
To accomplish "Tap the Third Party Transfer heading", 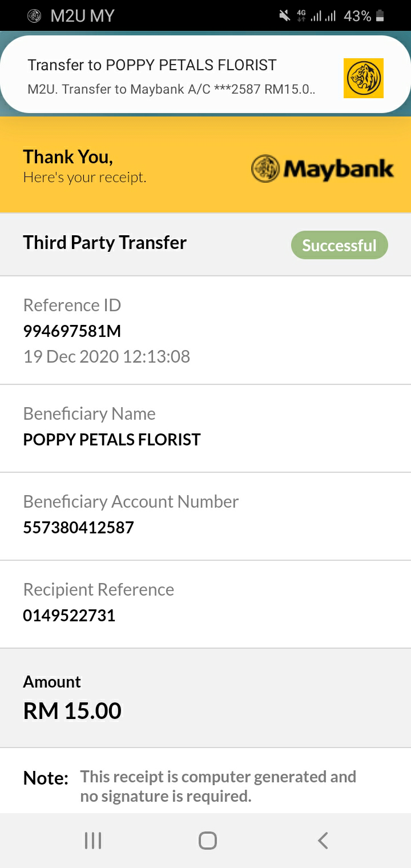I will point(105,243).
